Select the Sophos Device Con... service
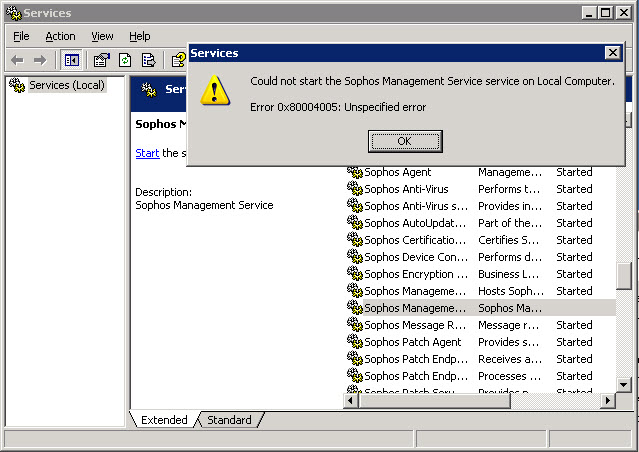The width and height of the screenshot is (639, 452). 481,257
